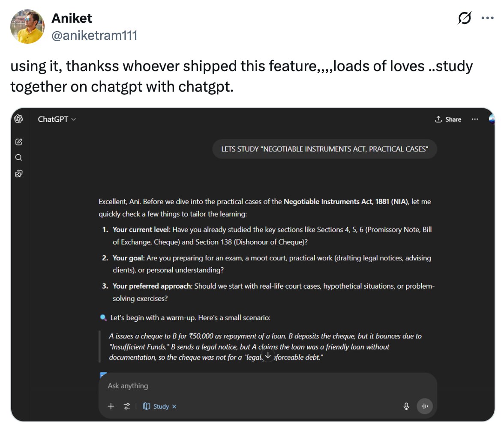Start voice mode waveform button
This screenshot has height=424, width=504.
pyautogui.click(x=425, y=406)
